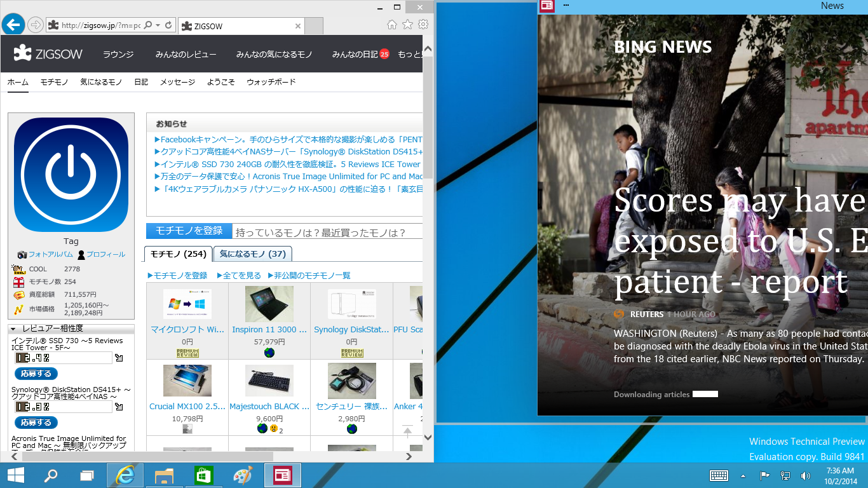Open search dropdown in IE address bar

click(158, 25)
